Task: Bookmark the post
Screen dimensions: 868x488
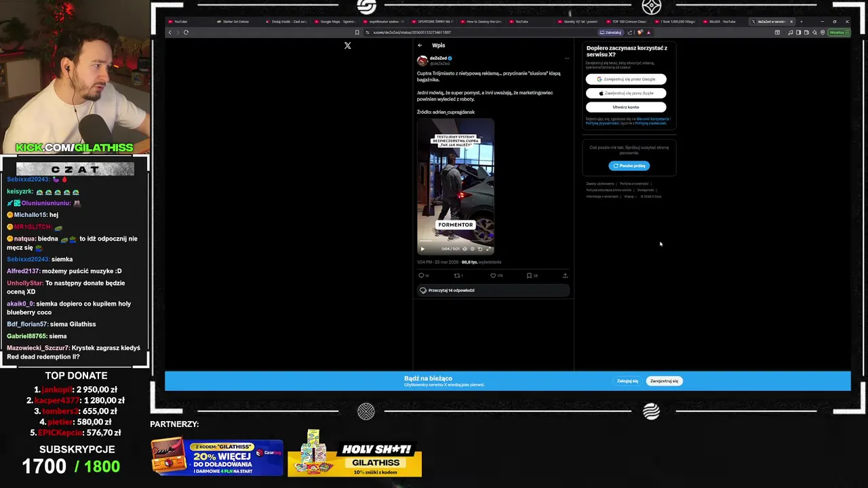Action: pyautogui.click(x=529, y=275)
